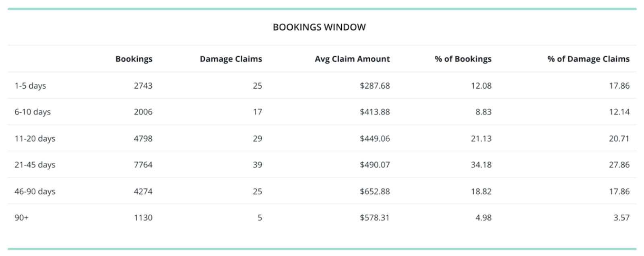Viewport: 644px width, 256px height.
Task: Click the % of Bookings header
Action: [463, 59]
